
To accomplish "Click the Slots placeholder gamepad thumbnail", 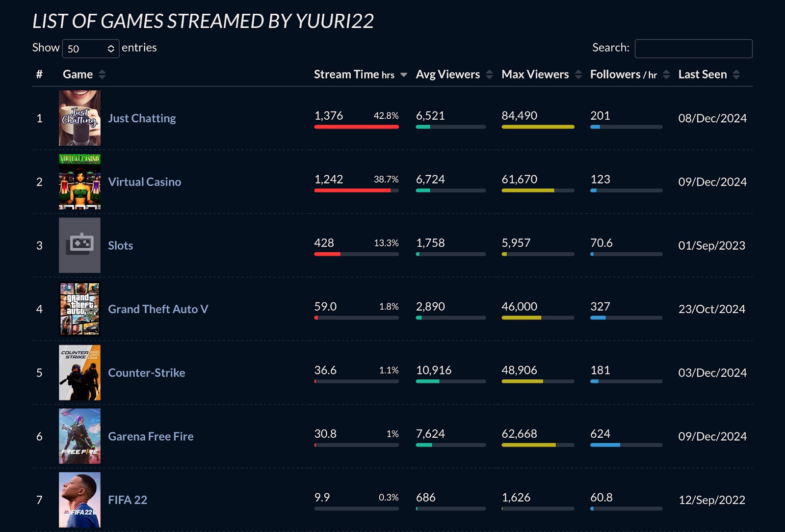I will 79,245.
